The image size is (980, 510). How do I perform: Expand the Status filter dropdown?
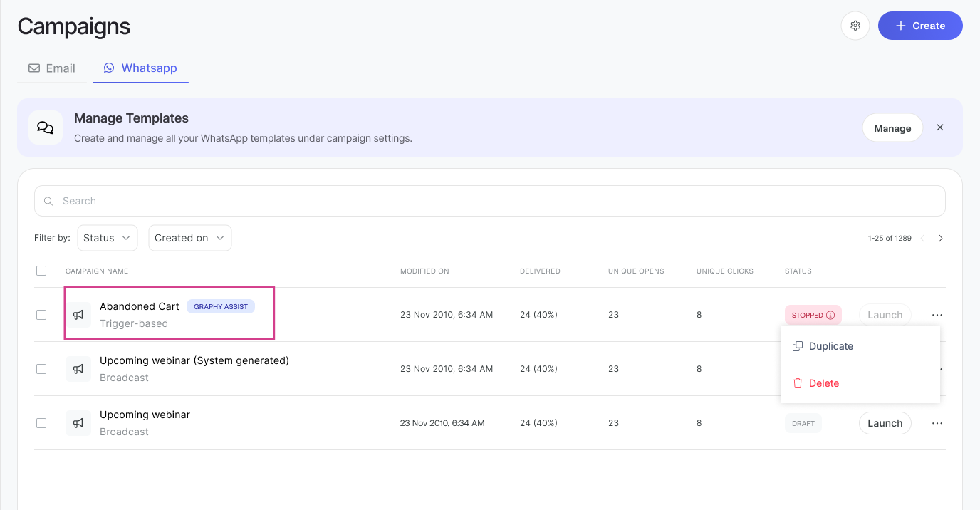click(107, 238)
